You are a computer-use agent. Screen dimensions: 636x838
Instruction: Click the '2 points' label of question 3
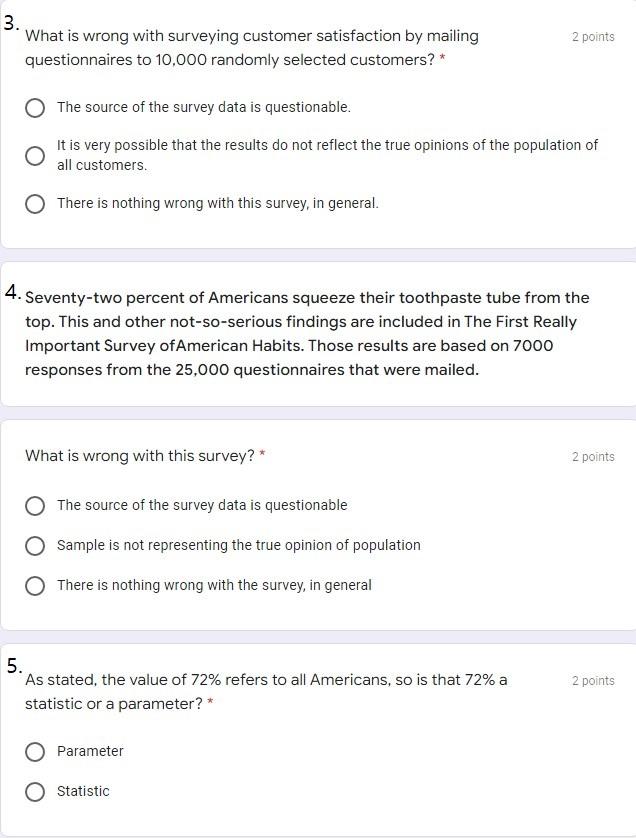(593, 37)
